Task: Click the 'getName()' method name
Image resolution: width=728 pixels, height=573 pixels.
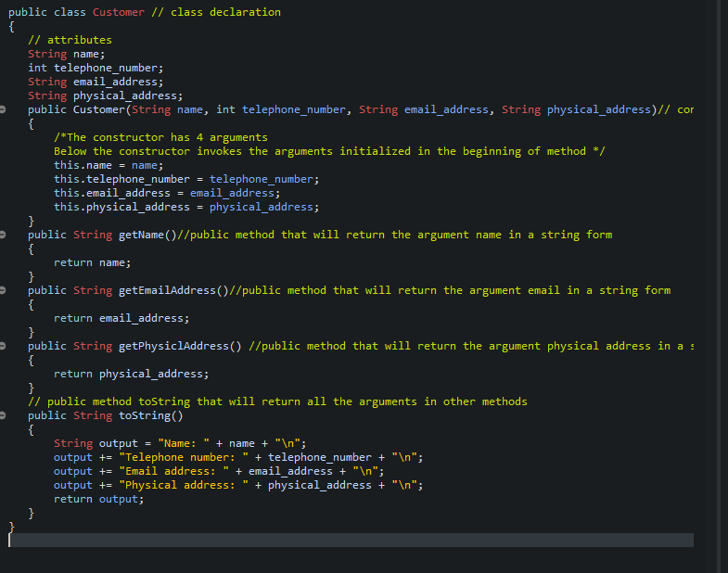Action: point(147,235)
